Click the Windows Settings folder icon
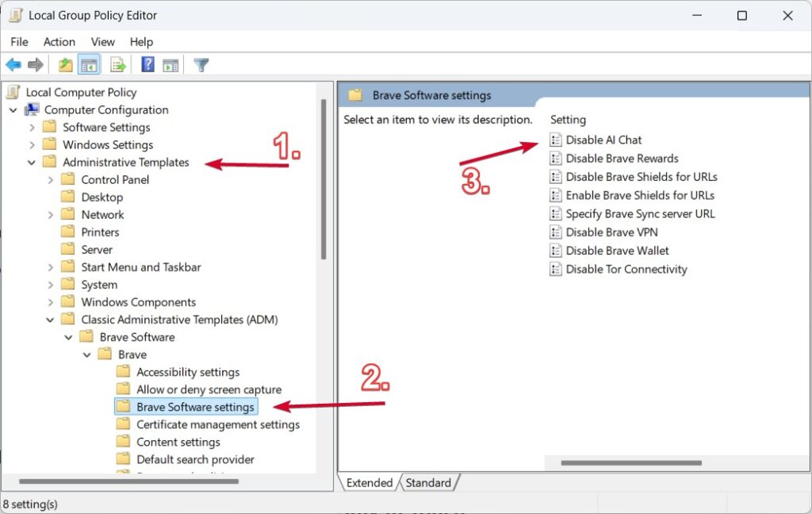The height and width of the screenshot is (514, 812). (50, 144)
